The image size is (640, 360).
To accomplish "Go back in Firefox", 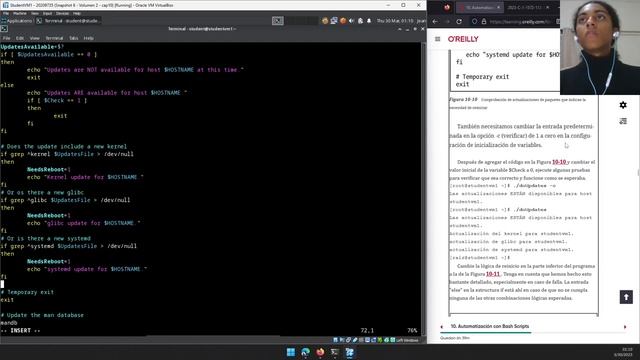I will pos(435,21).
